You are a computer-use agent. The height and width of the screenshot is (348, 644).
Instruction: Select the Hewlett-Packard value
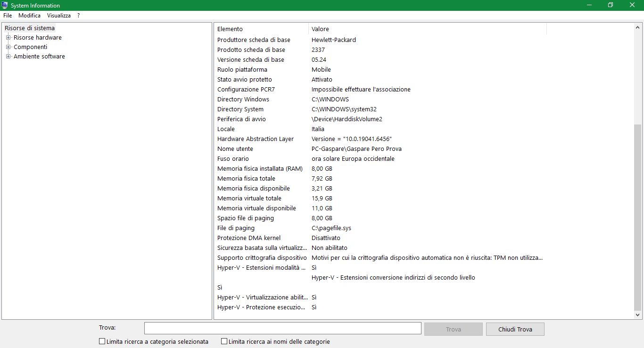[334, 40]
